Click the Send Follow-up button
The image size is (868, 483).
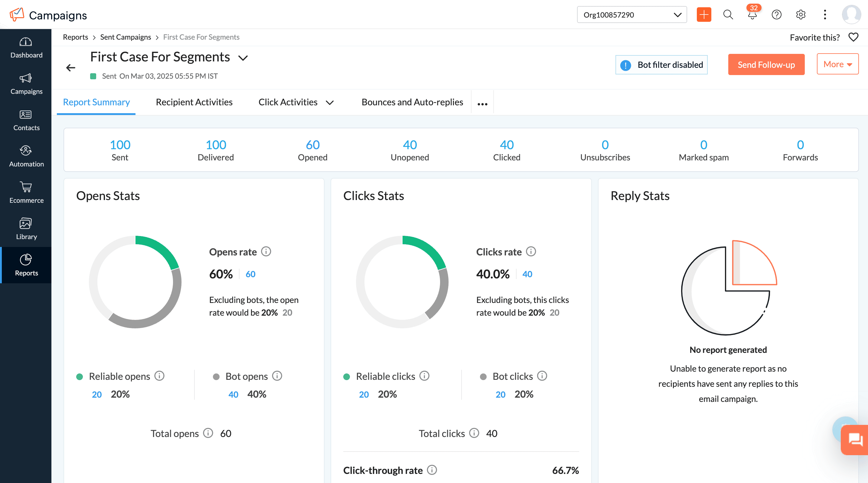coord(766,65)
